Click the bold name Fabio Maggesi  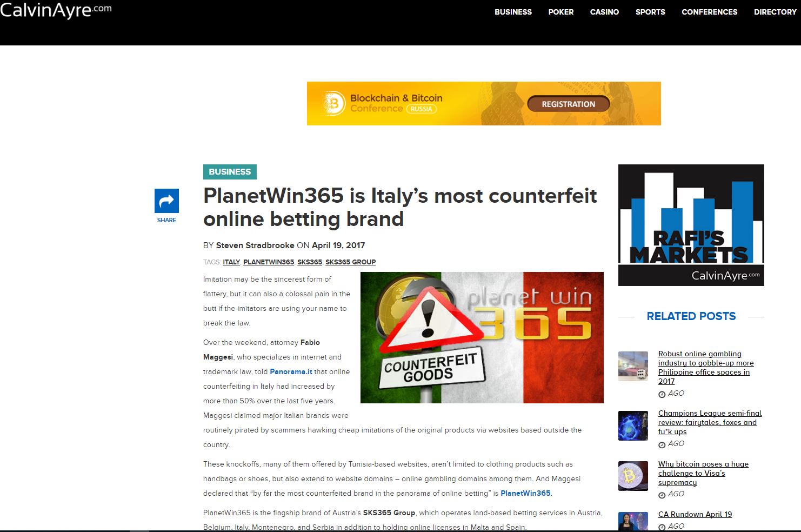coord(262,350)
